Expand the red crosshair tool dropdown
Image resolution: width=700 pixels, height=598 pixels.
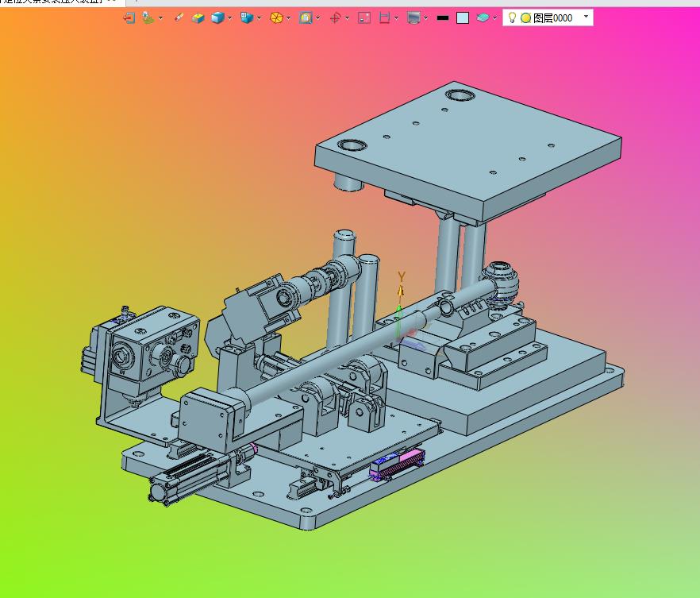[x=348, y=18]
